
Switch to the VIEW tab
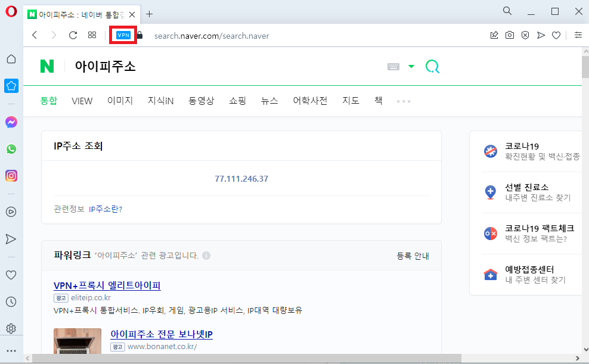click(x=82, y=101)
